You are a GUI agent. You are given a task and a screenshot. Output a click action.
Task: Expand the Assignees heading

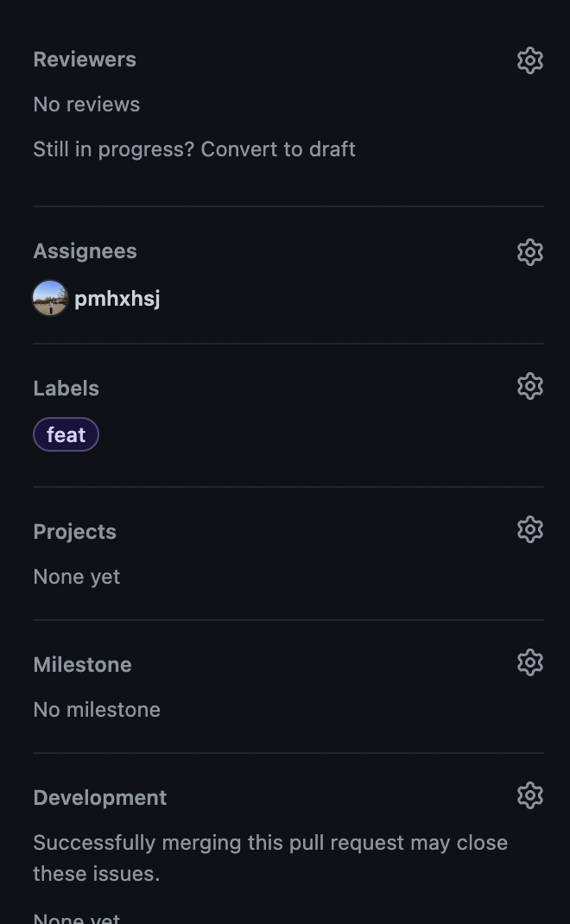tap(85, 251)
